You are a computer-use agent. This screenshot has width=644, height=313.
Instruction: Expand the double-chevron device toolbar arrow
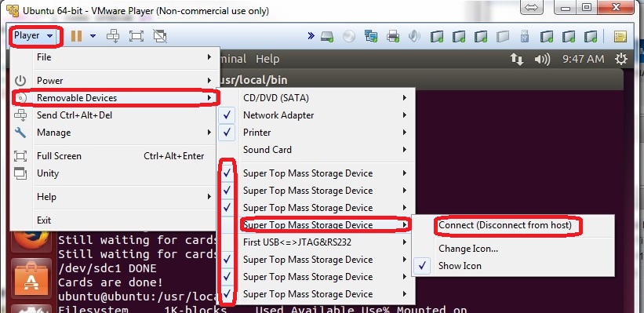311,36
